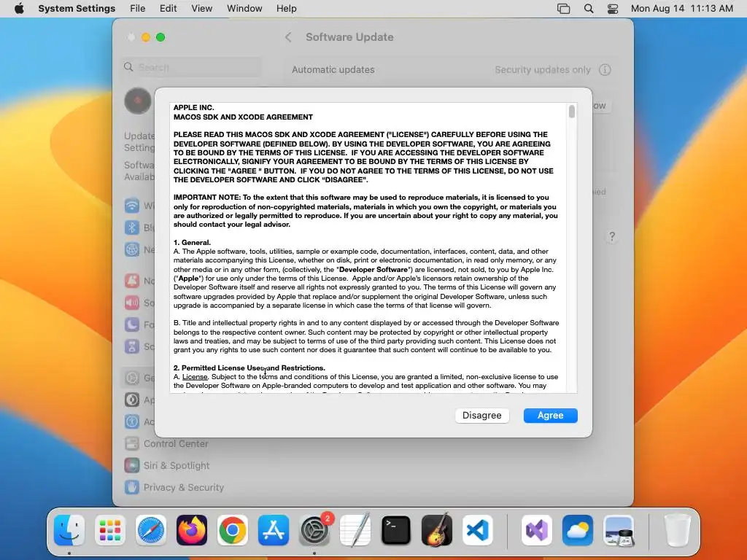Launch Safari from the Dock

(x=151, y=530)
